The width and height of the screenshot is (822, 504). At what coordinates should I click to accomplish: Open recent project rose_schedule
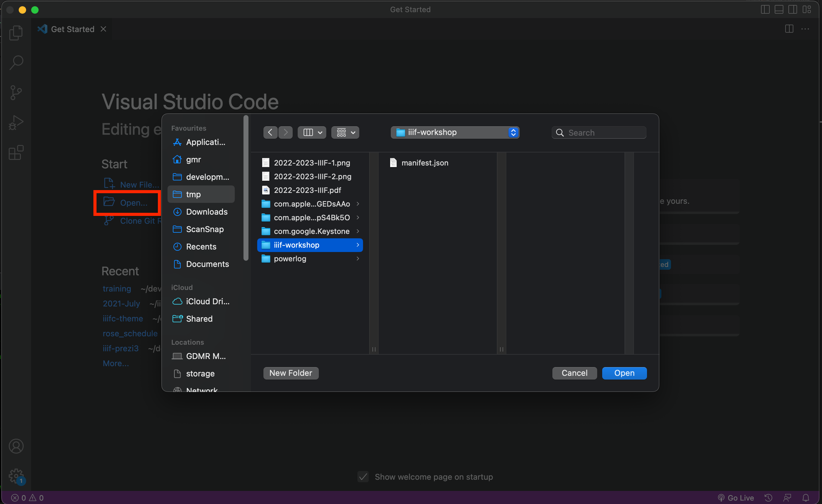point(130,334)
